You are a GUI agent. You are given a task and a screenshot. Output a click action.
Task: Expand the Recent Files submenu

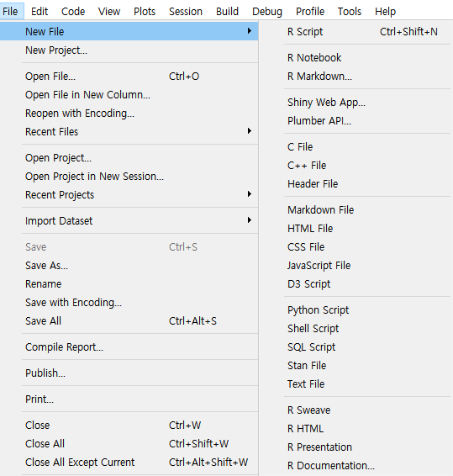129,132
